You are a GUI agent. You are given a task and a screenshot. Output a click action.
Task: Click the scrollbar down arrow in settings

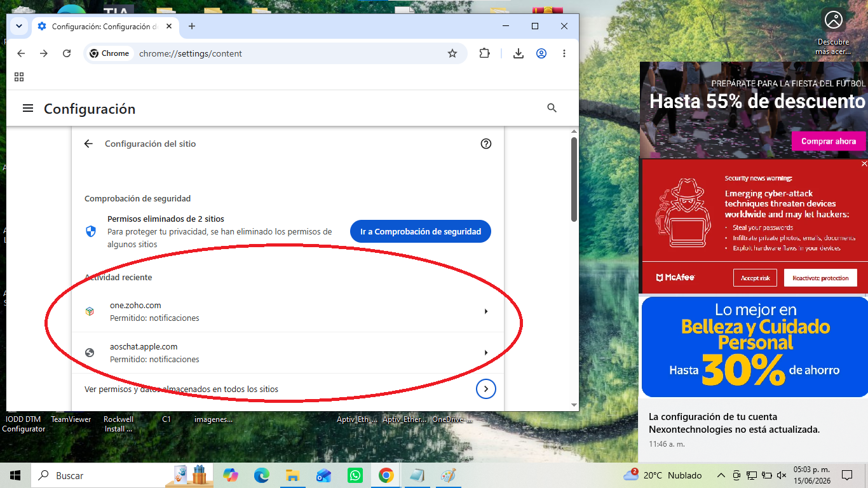(x=574, y=405)
